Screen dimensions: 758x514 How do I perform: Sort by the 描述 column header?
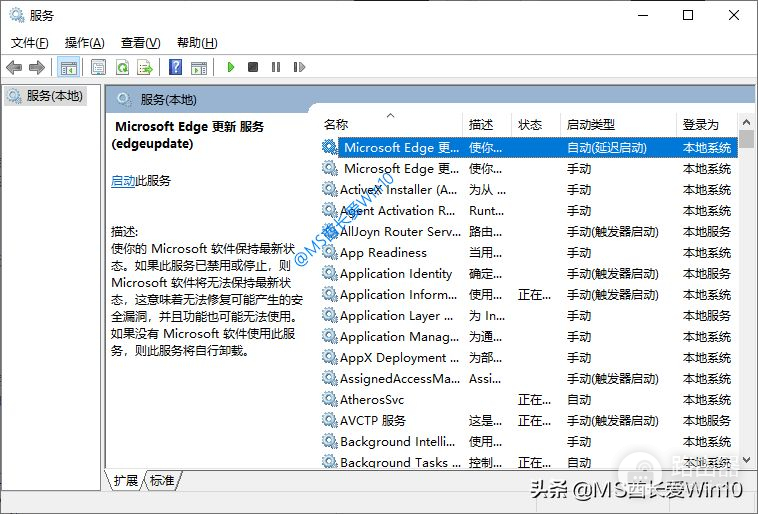(487, 125)
